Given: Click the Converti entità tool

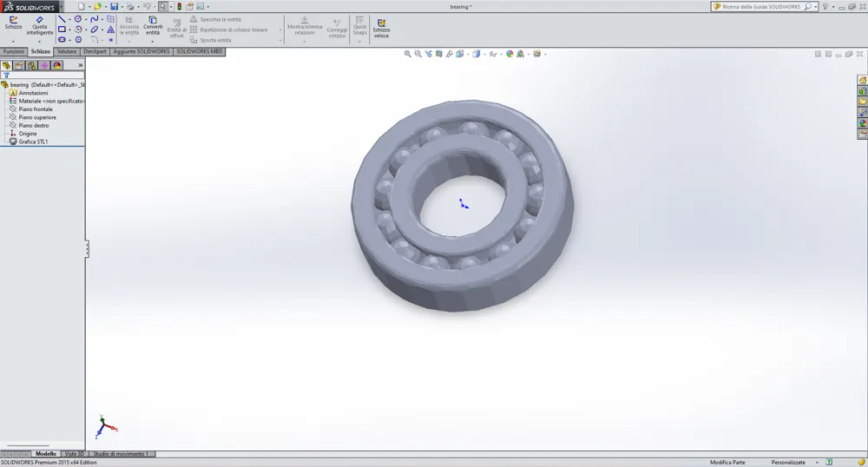Looking at the screenshot, I should pos(153,26).
